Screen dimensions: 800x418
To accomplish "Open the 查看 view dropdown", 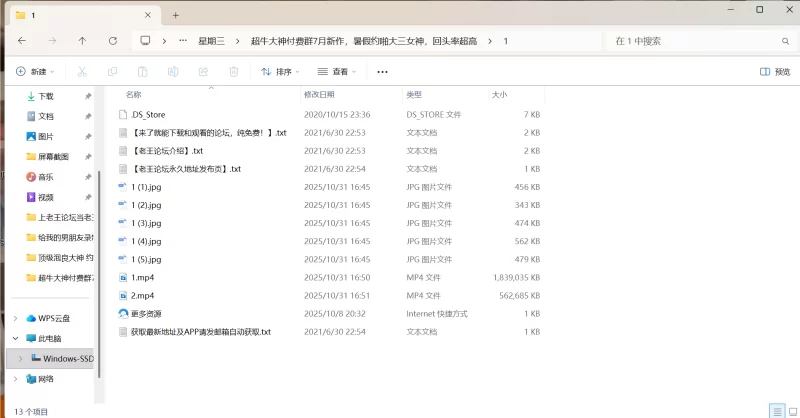I will point(338,72).
